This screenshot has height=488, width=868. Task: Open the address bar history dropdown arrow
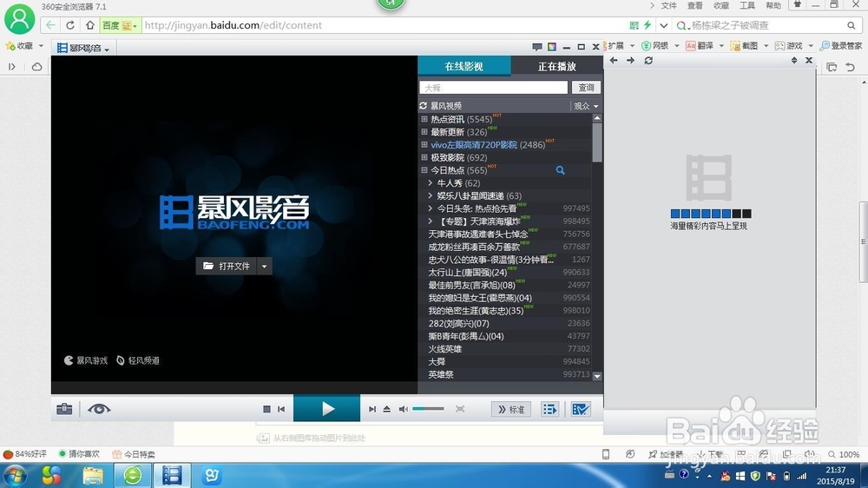tap(664, 25)
